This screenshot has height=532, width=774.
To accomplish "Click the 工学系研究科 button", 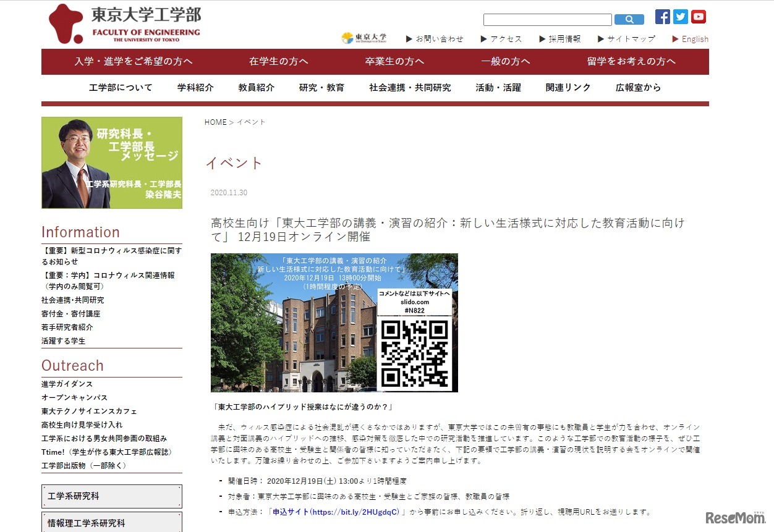I will (111, 496).
